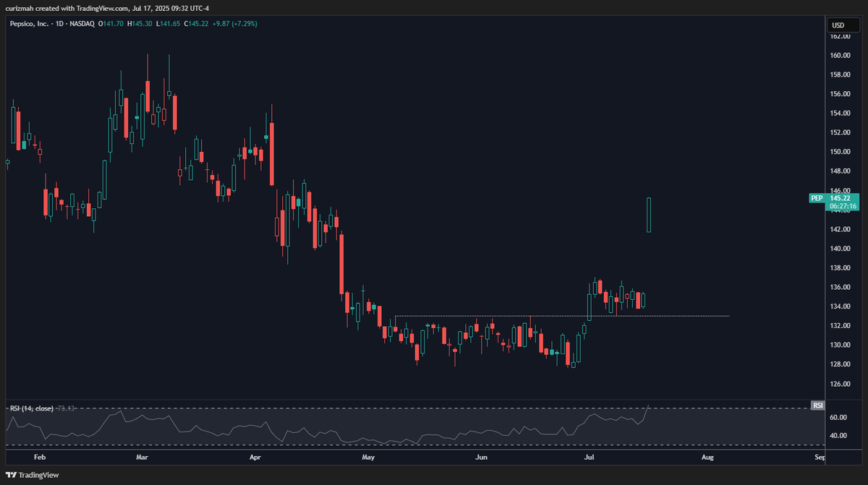
Task: Click the 148.00 price axis label
Action: (840, 171)
